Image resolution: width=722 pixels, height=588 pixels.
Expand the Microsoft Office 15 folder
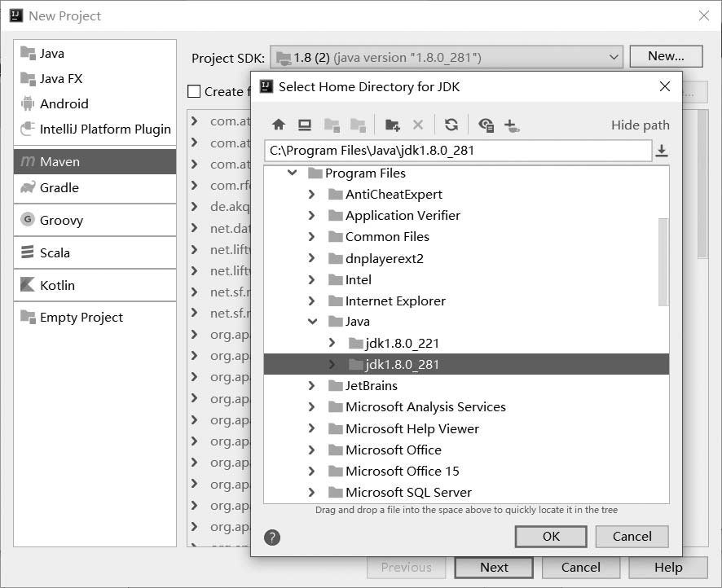(x=312, y=471)
